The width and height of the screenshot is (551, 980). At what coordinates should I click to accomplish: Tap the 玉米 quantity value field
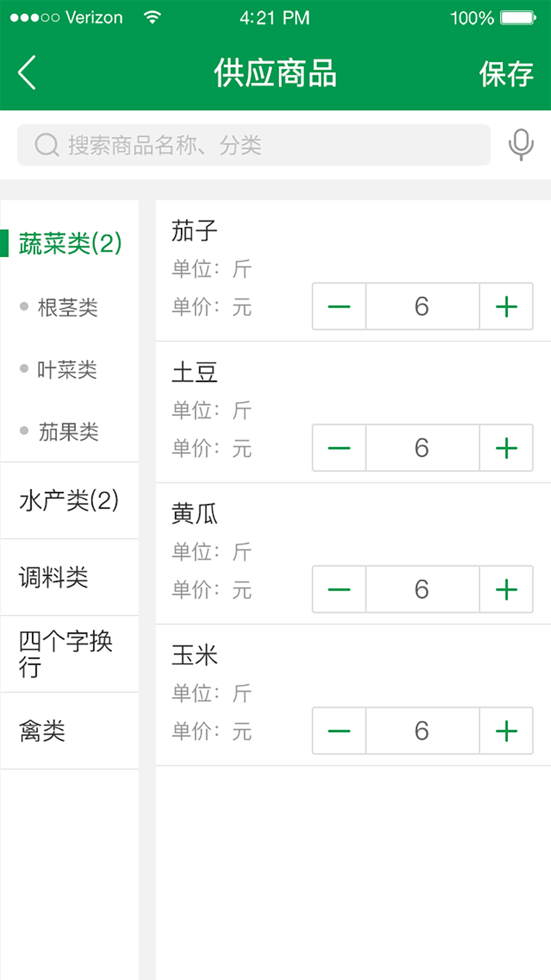[x=422, y=731]
